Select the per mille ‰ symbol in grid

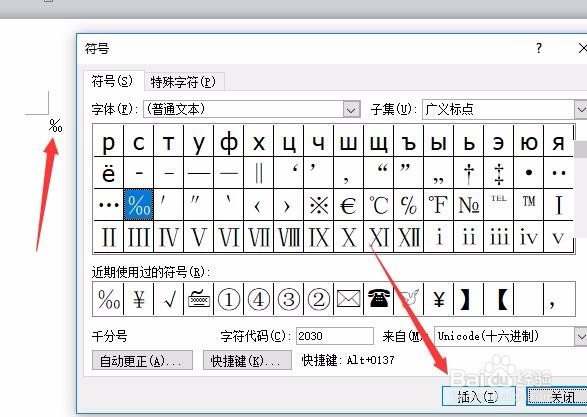tap(139, 205)
